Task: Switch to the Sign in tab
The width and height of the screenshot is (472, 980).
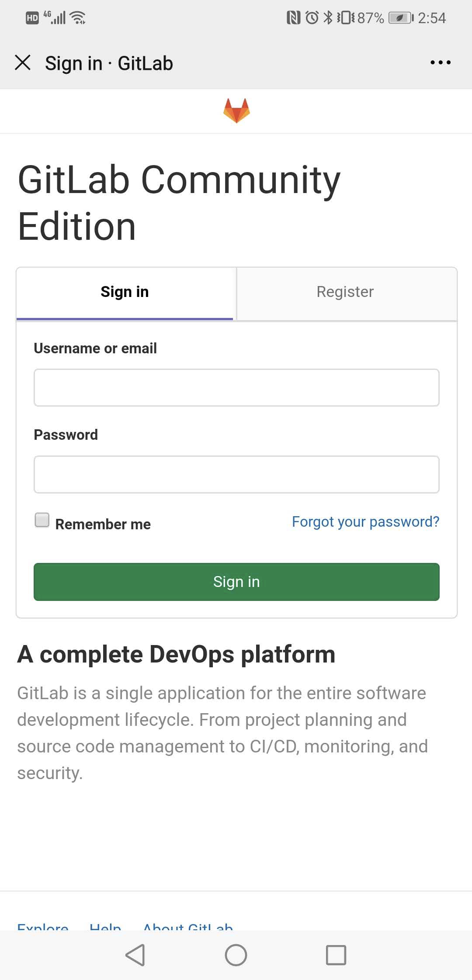Action: tap(125, 293)
